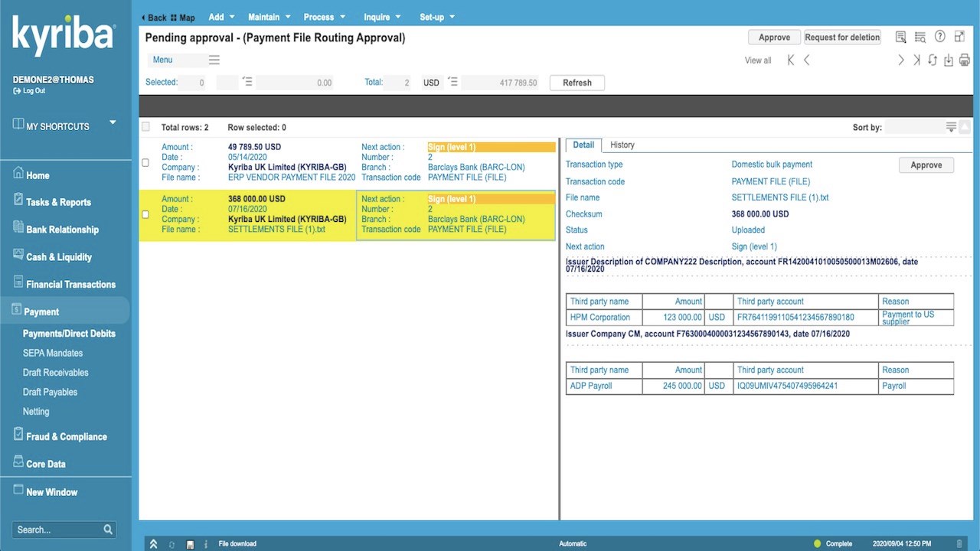Click the magnifier search icon in sidebar
The image size is (980, 551).
point(108,529)
